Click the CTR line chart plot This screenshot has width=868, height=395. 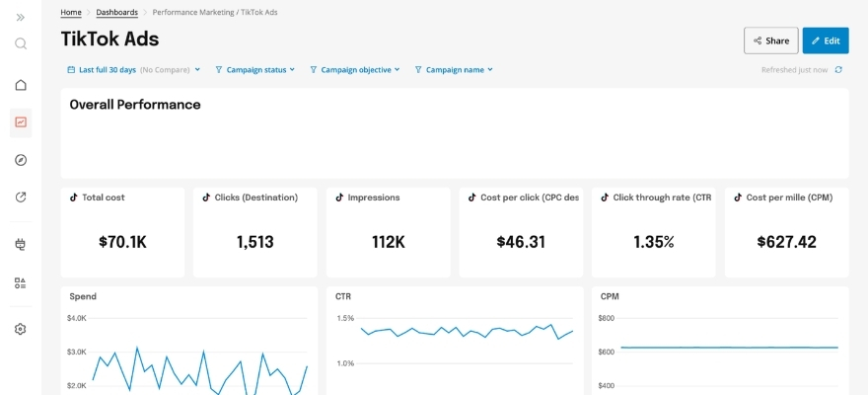pos(467,331)
